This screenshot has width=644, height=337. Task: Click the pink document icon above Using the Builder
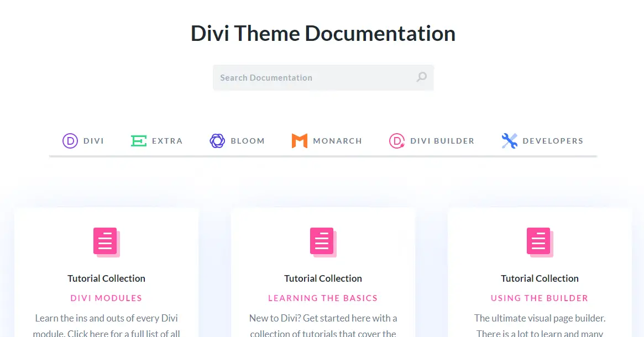click(x=540, y=242)
